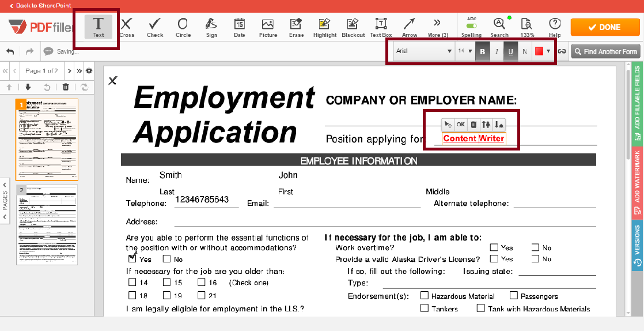644x331 pixels.
Task: Select the Text Box tool
Action: click(381, 27)
